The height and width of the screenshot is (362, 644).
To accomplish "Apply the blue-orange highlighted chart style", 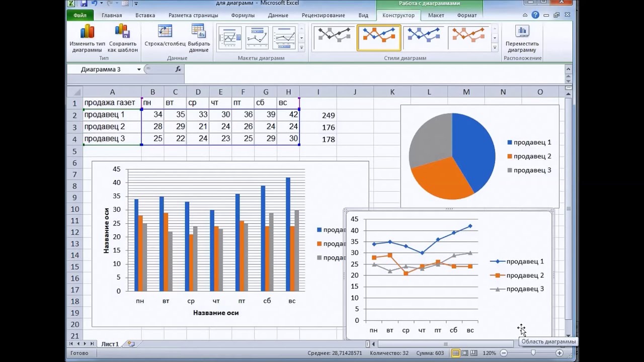I will [x=379, y=38].
